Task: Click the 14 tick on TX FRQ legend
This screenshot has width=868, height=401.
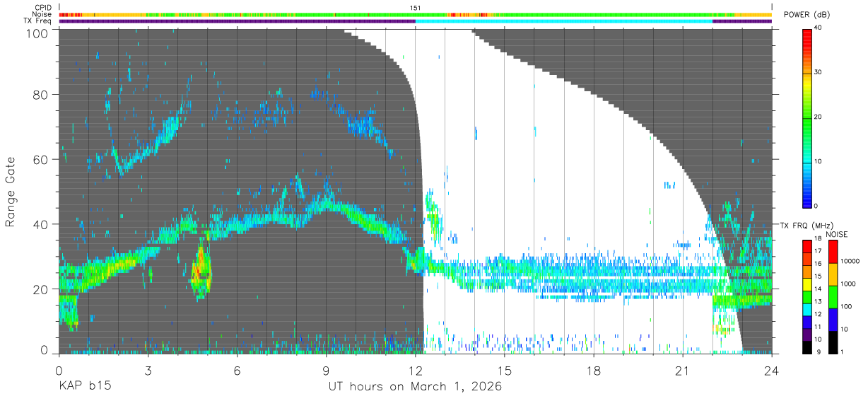Action: tap(819, 289)
